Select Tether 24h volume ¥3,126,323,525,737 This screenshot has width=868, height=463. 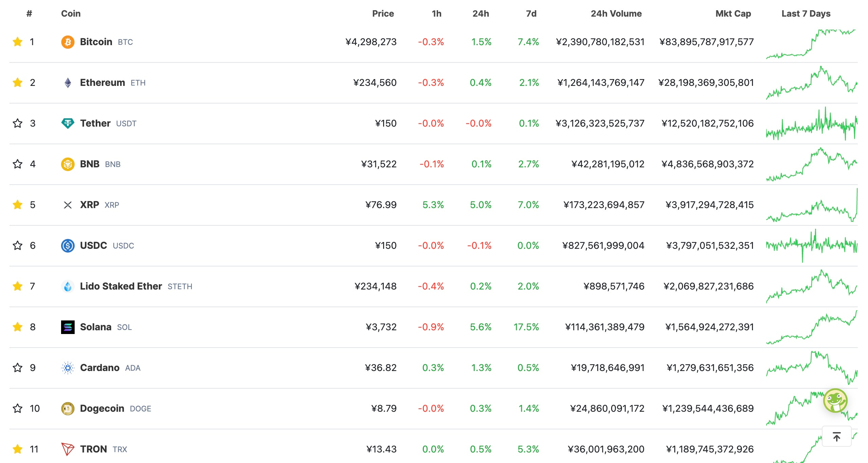coord(600,123)
